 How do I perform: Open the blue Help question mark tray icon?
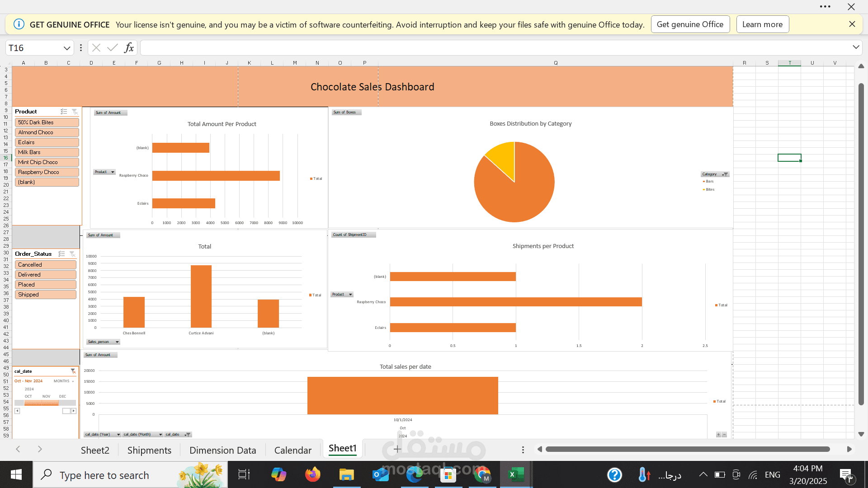point(614,475)
